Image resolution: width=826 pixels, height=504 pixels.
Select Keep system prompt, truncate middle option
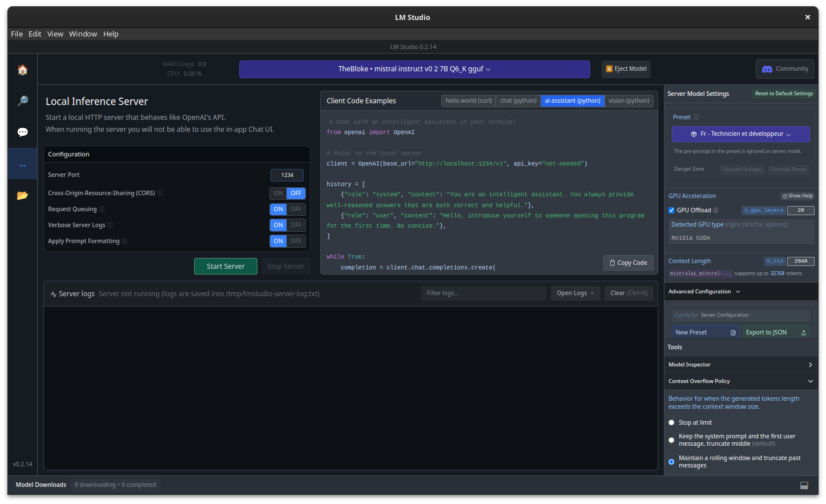(x=671, y=440)
